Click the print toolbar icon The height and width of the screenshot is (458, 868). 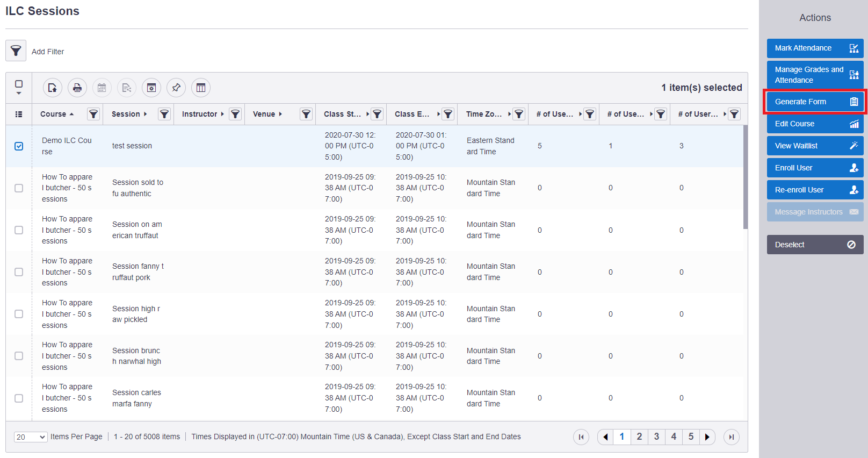pyautogui.click(x=77, y=88)
